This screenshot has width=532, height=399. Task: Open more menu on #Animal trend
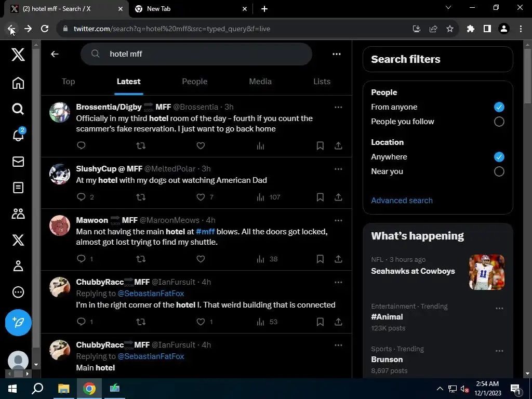pyautogui.click(x=499, y=309)
